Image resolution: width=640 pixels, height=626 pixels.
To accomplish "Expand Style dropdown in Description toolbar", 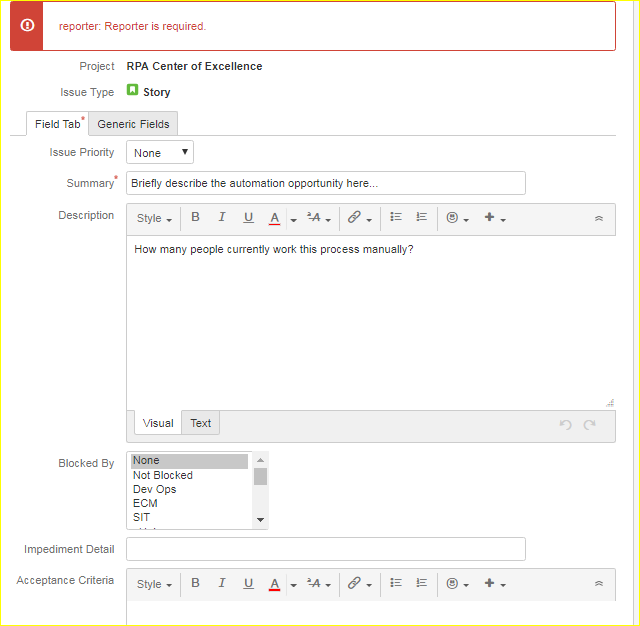I will pyautogui.click(x=154, y=218).
